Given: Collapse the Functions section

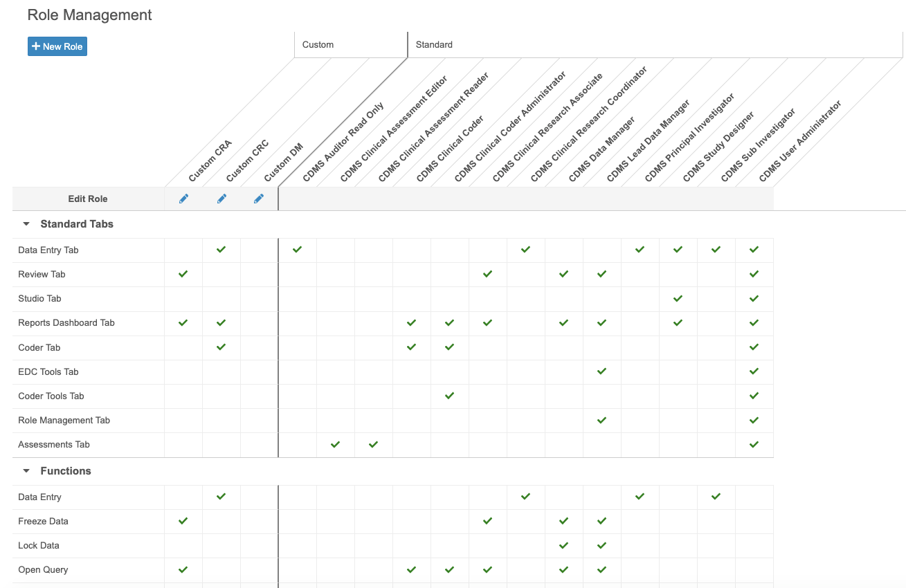Looking at the screenshot, I should click(x=26, y=471).
